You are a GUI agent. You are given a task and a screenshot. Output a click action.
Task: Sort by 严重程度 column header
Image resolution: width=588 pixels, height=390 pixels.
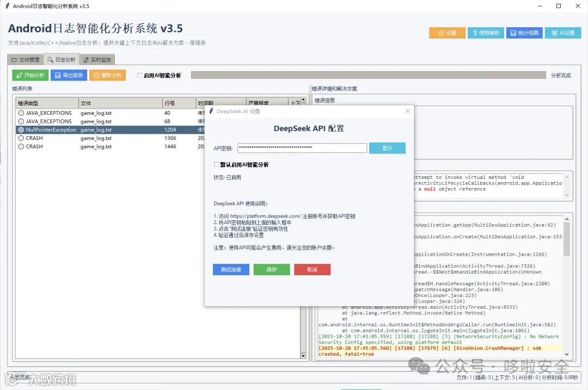[267, 102]
